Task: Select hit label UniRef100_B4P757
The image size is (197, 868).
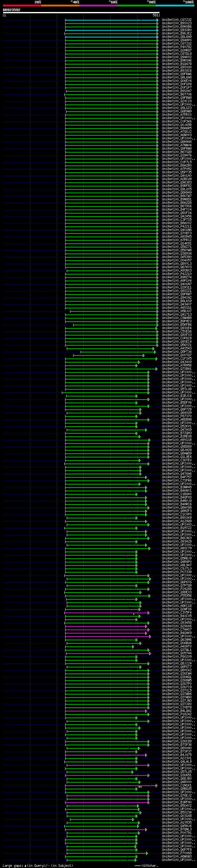Action: point(177,477)
